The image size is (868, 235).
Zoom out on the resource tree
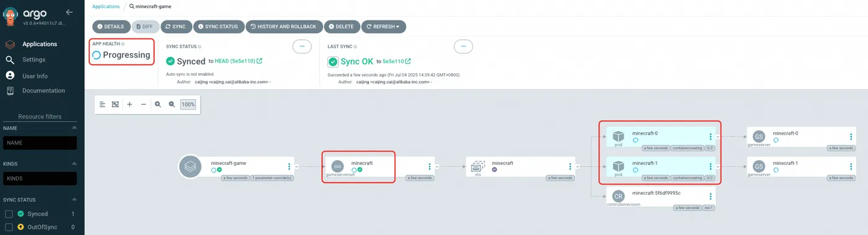point(172,105)
